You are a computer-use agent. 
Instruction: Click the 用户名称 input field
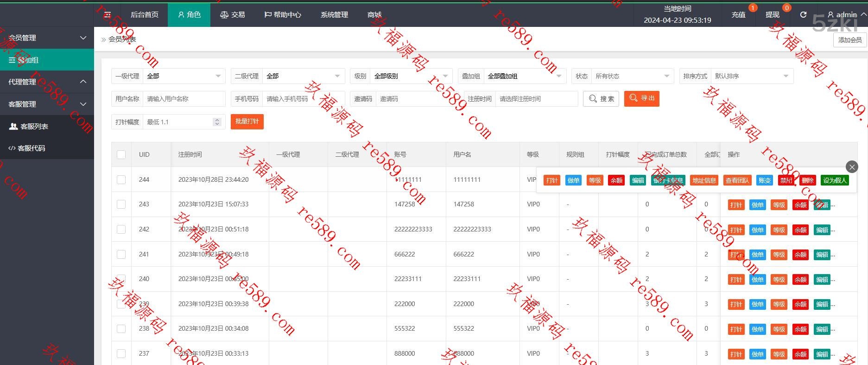click(184, 99)
